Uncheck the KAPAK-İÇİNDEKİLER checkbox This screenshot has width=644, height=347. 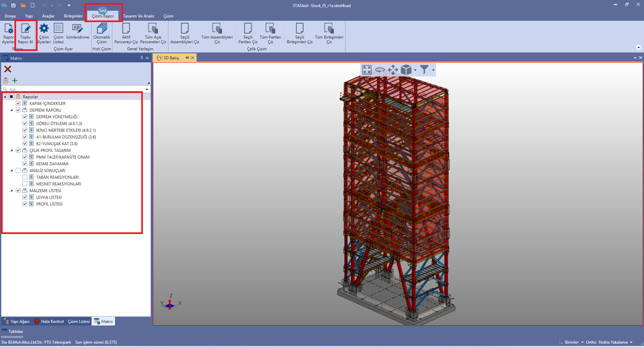[x=18, y=103]
